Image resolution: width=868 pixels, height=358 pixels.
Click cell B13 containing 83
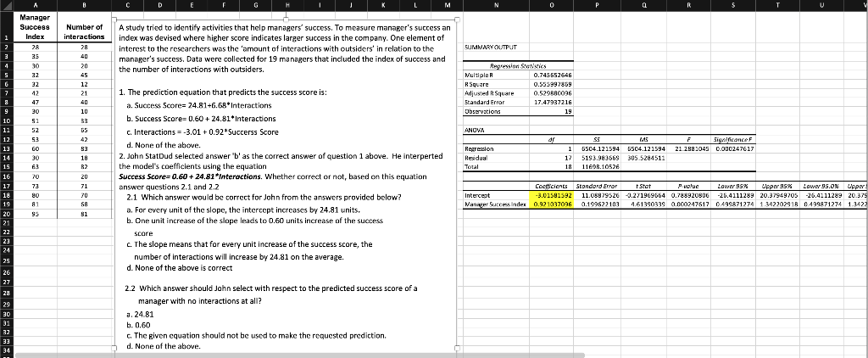tap(84, 148)
